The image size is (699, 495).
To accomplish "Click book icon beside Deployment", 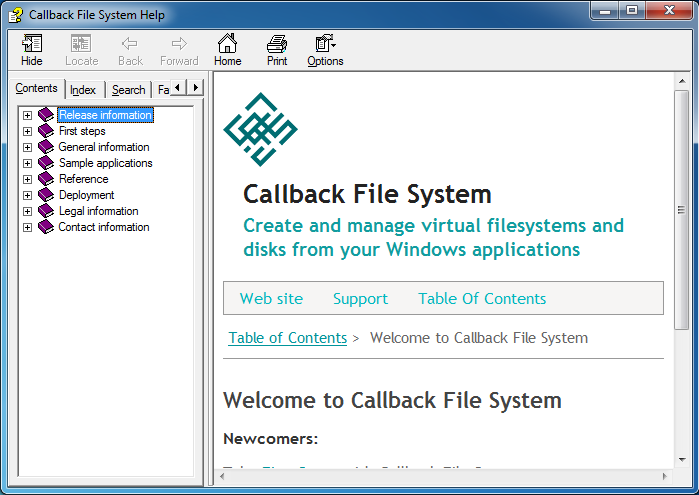I will tap(46, 195).
